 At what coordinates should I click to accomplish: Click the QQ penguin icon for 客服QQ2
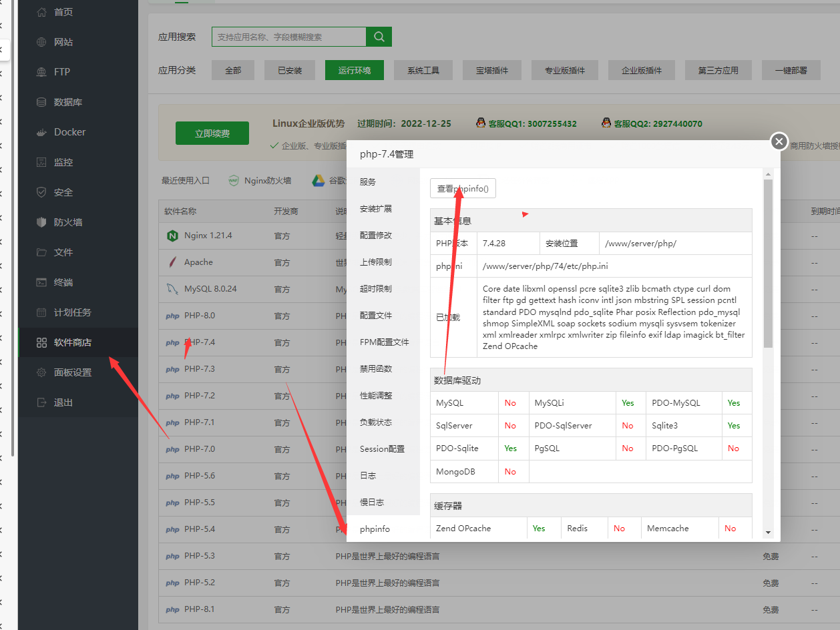pos(606,123)
